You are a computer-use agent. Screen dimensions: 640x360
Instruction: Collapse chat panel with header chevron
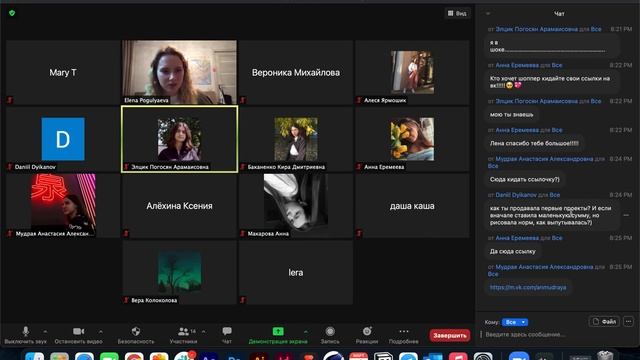point(488,13)
